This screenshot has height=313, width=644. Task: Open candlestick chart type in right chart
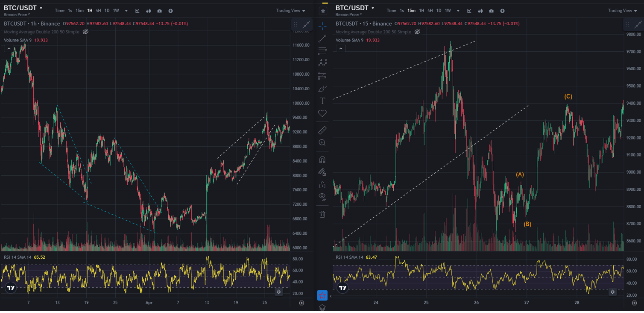(480, 11)
